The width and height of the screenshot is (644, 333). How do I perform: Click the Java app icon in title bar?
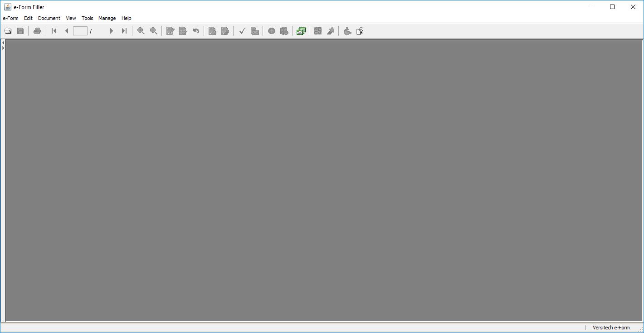click(x=8, y=7)
